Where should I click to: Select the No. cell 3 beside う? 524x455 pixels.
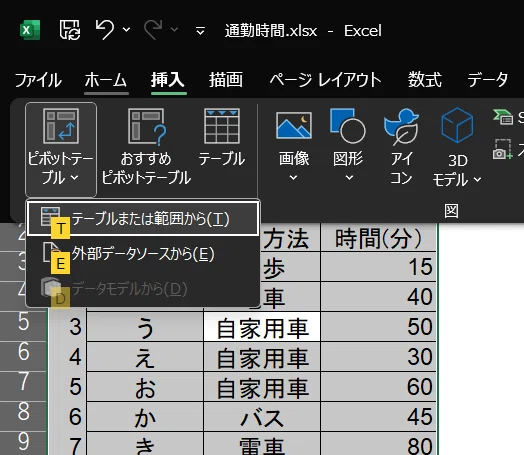tap(68, 327)
